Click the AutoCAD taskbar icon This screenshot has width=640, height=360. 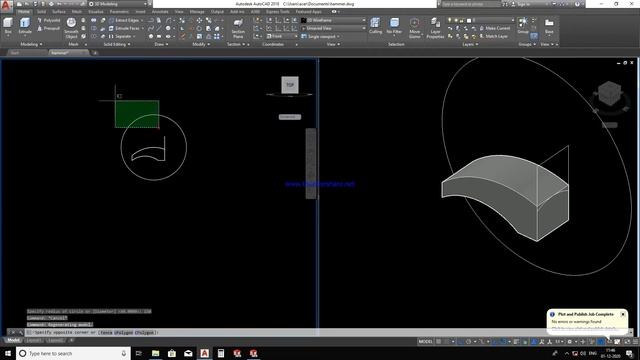204,353
